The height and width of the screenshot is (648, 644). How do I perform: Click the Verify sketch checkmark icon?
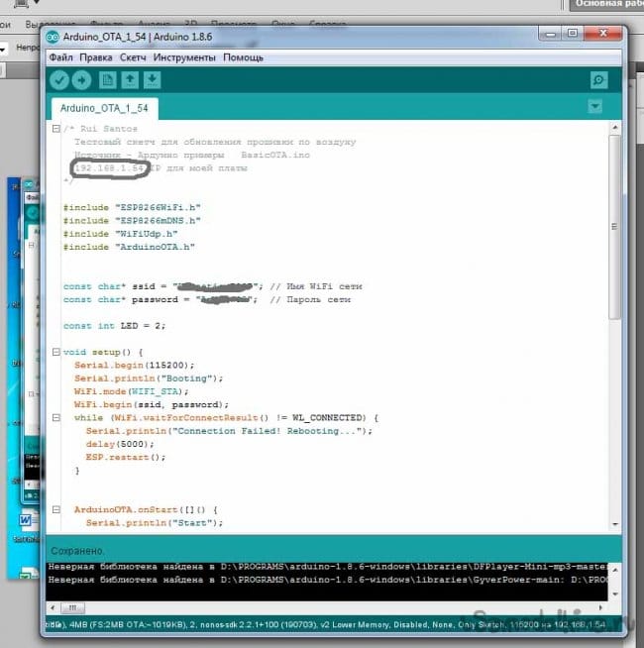tap(59, 80)
